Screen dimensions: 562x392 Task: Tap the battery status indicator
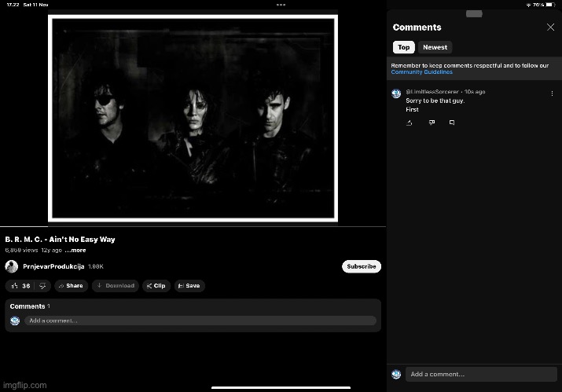pos(550,5)
